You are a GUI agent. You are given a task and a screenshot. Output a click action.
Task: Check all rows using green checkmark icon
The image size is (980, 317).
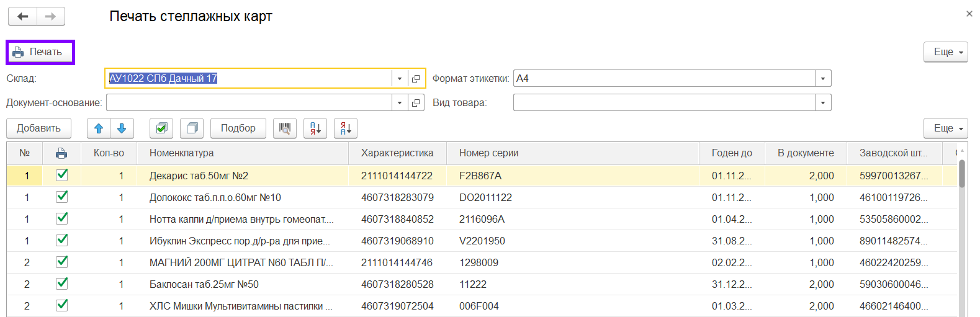tap(161, 128)
